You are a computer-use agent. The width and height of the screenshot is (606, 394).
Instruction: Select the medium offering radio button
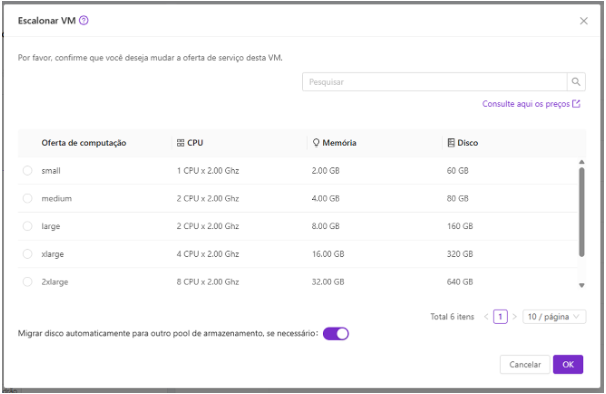coord(27,198)
